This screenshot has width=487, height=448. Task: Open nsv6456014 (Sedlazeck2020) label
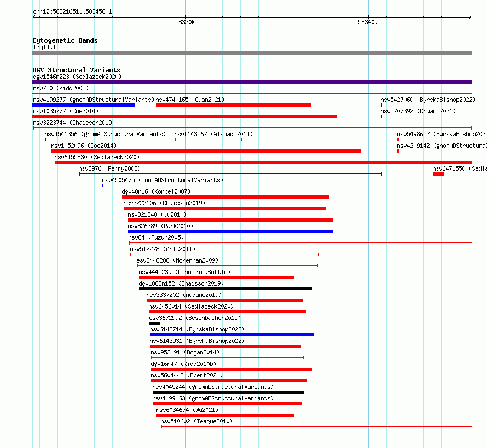191,306
